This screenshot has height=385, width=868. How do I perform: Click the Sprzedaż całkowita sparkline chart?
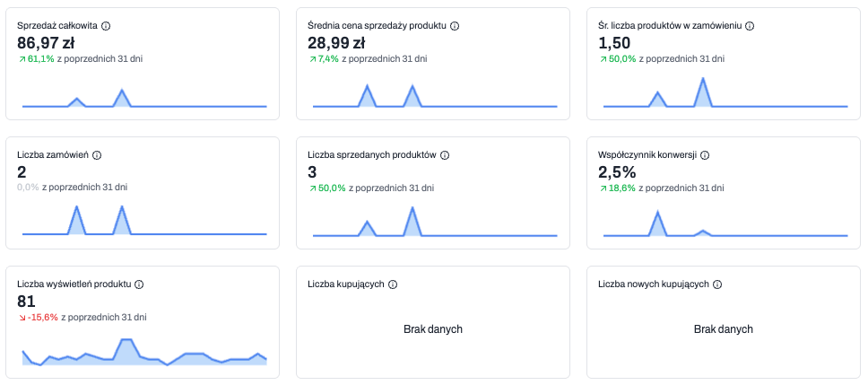pyautogui.click(x=144, y=96)
